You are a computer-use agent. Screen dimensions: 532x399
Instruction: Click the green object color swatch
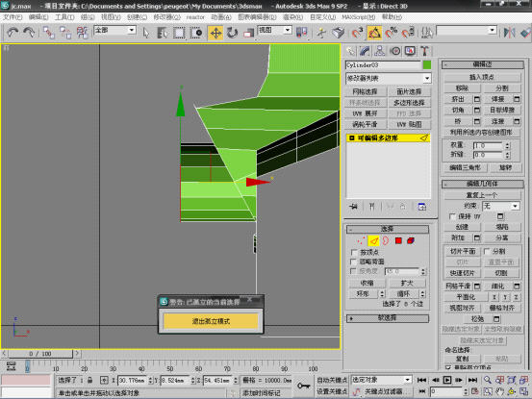click(427, 64)
